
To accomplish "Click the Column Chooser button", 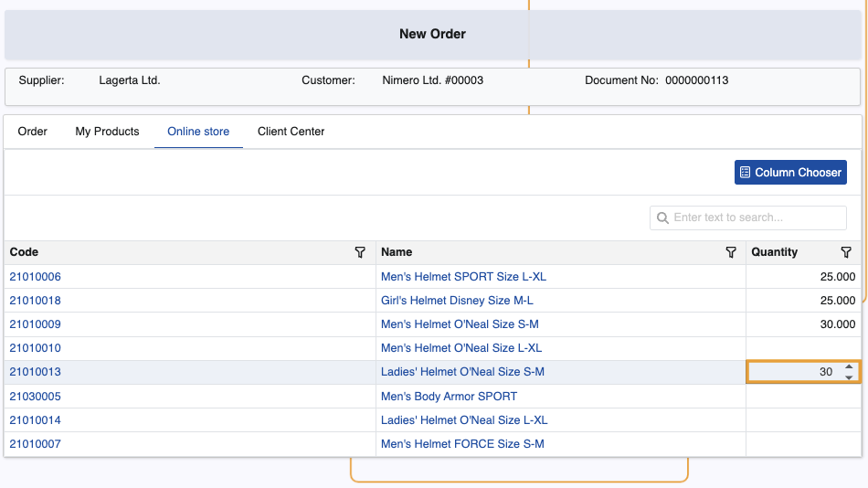I will [790, 173].
